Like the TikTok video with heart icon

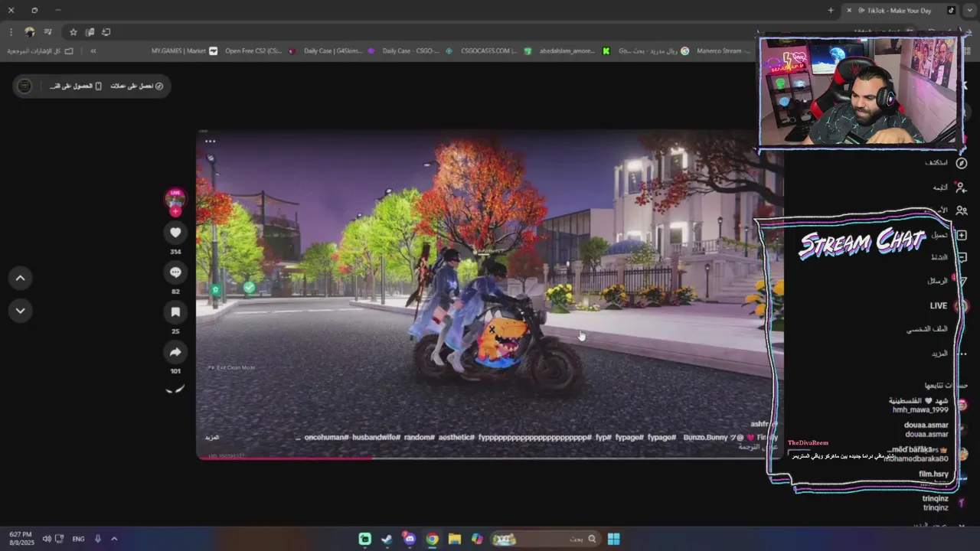tap(175, 233)
